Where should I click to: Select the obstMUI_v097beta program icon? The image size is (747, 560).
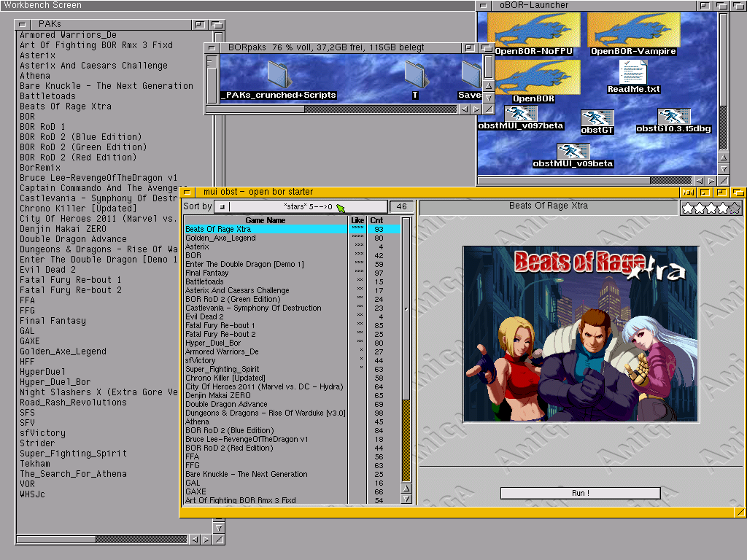(521, 114)
